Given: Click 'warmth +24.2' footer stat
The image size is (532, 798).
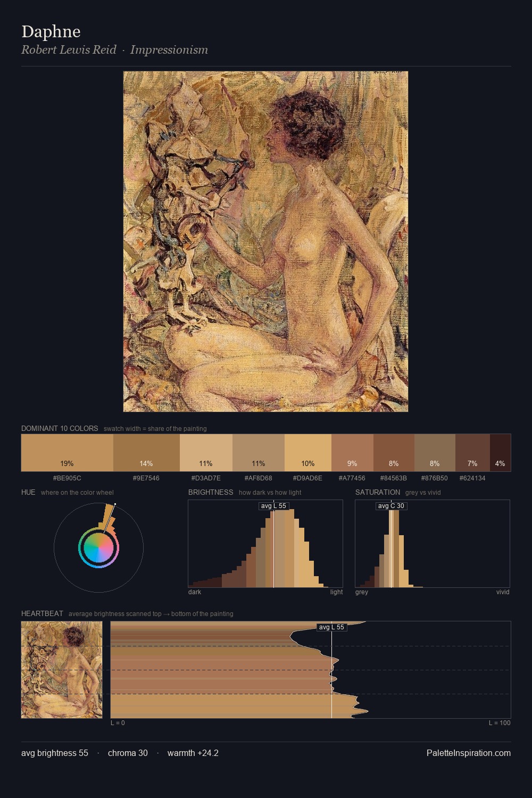Looking at the screenshot, I should click(x=193, y=753).
